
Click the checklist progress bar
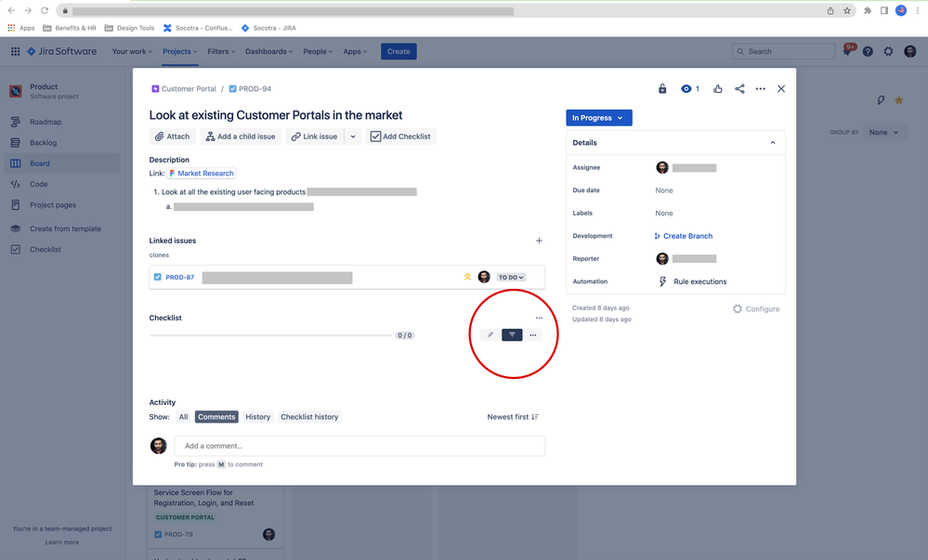point(270,335)
